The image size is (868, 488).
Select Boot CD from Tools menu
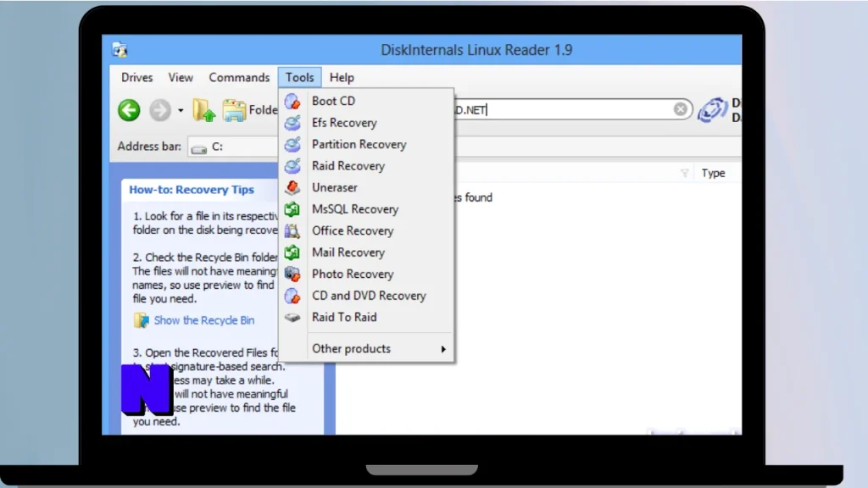367,102
